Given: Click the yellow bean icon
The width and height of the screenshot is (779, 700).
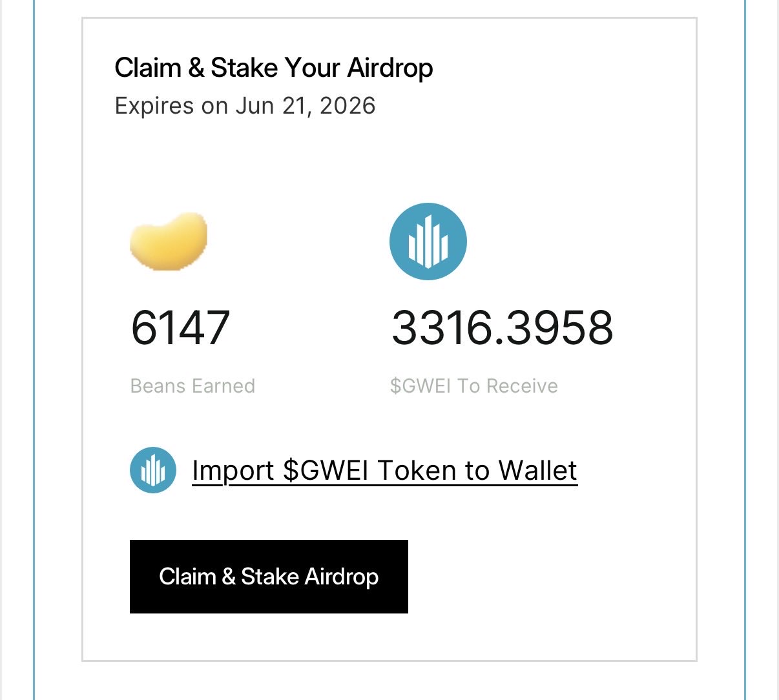Looking at the screenshot, I should (x=169, y=241).
